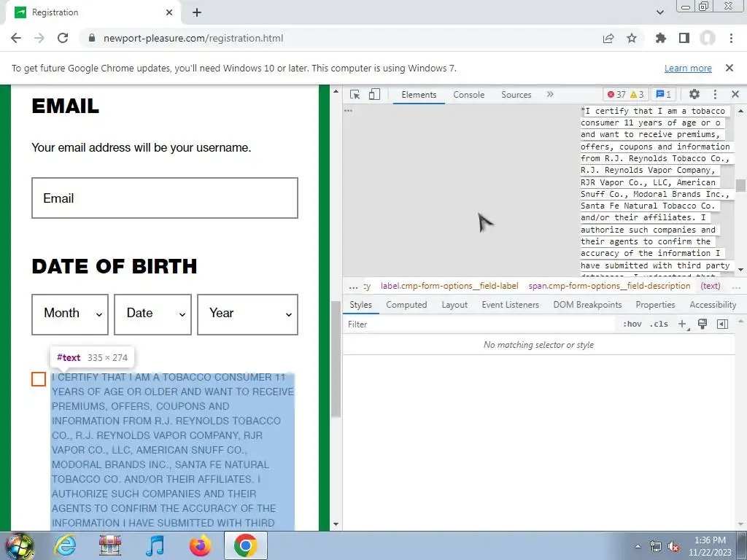Open the Year dropdown

248,314
